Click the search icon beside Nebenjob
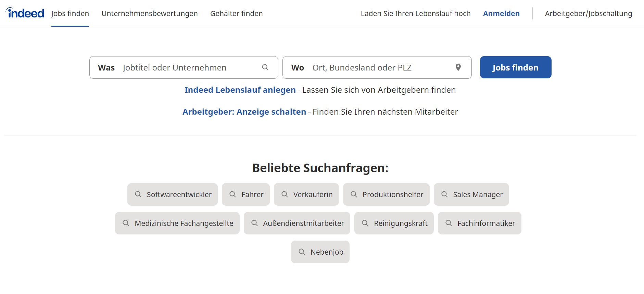Viewport: 644px width, 294px height. click(302, 252)
